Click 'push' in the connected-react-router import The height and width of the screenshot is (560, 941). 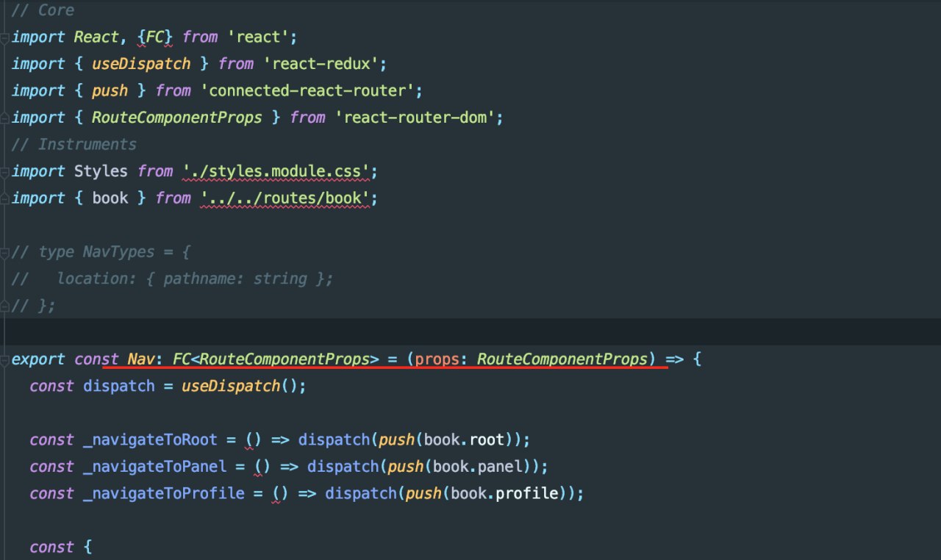point(110,90)
